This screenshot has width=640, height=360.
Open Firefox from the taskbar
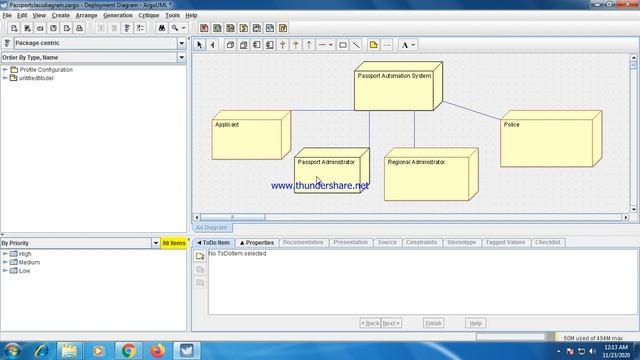[158, 351]
